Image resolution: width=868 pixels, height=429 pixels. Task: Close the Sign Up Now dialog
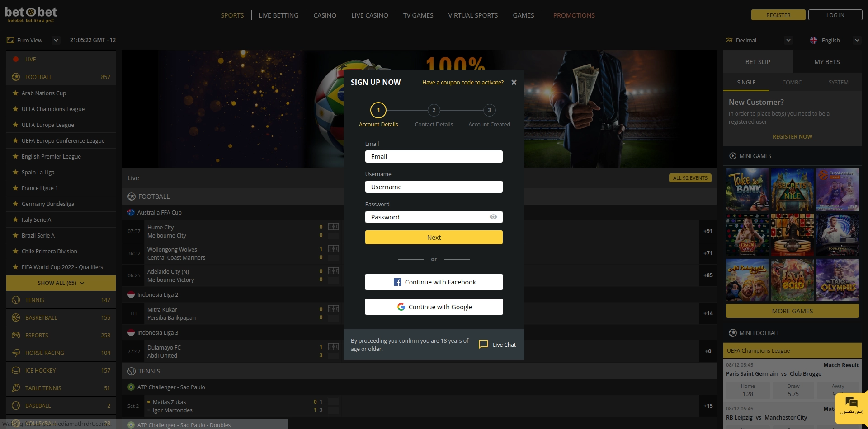pyautogui.click(x=514, y=82)
